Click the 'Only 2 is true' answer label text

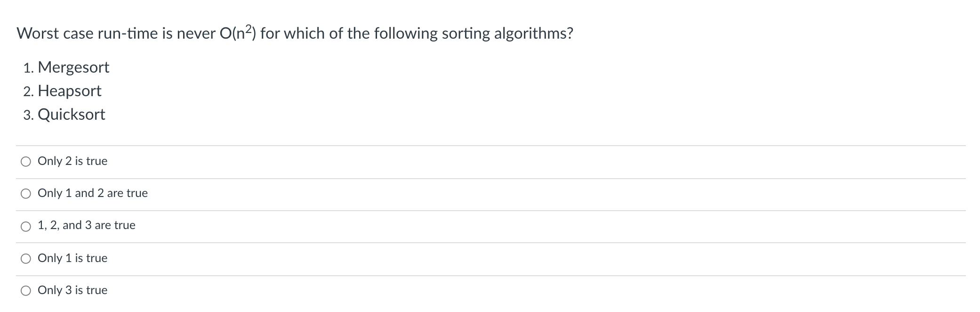[x=72, y=161]
